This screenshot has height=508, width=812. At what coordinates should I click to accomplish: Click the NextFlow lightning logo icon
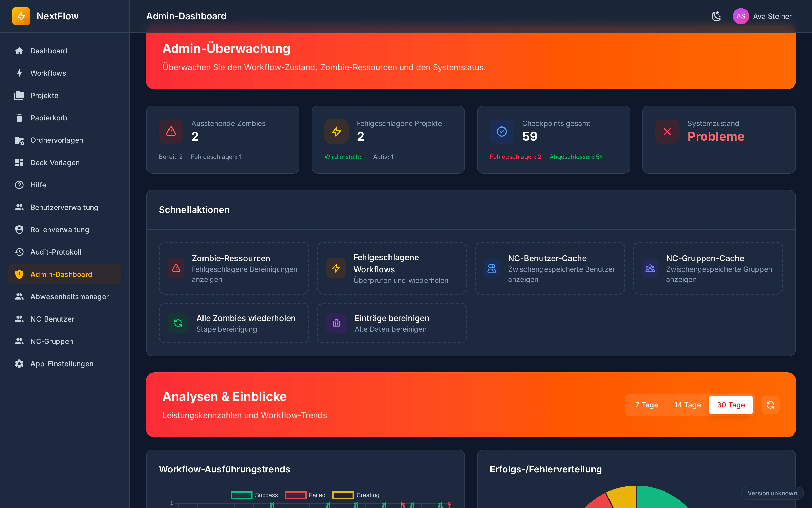pyautogui.click(x=21, y=16)
